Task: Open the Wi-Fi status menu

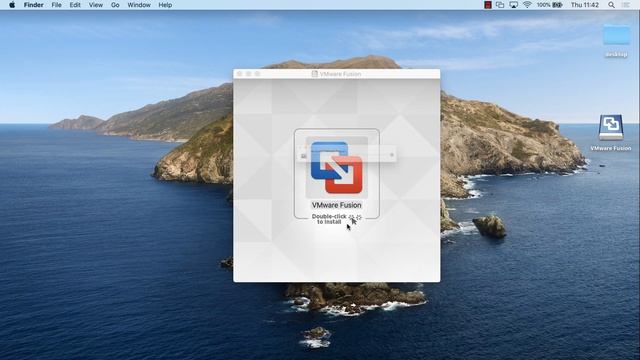Action: point(527,5)
